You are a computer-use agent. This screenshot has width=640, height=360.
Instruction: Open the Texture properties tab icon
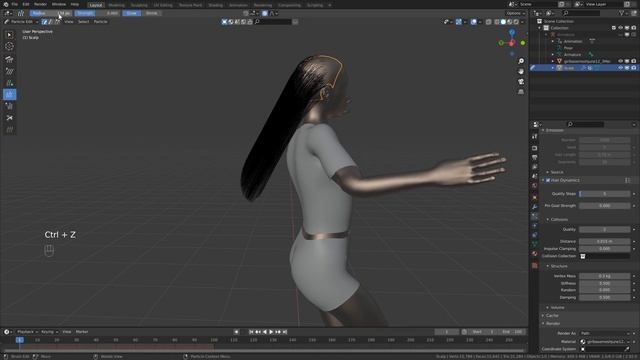point(535,265)
